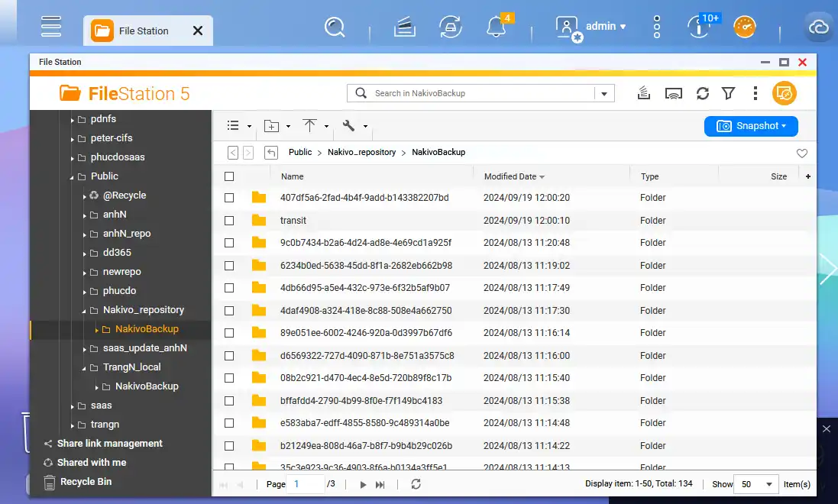The height and width of the screenshot is (504, 838).
Task: Open the desktop search magnifier icon
Action: coord(335,27)
